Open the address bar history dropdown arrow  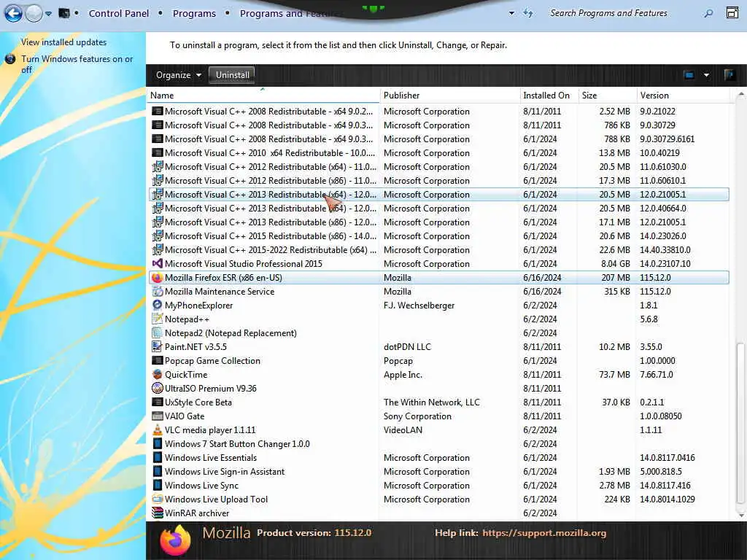(x=511, y=13)
